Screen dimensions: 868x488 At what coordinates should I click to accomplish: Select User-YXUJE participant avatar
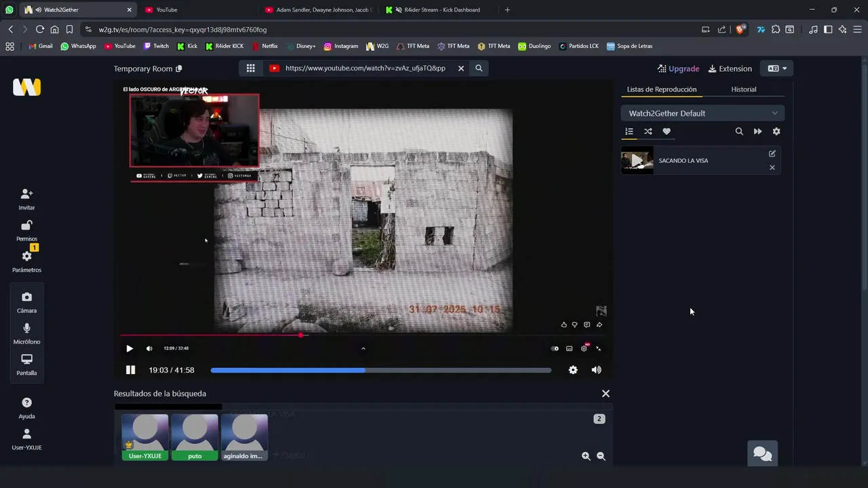tap(145, 437)
